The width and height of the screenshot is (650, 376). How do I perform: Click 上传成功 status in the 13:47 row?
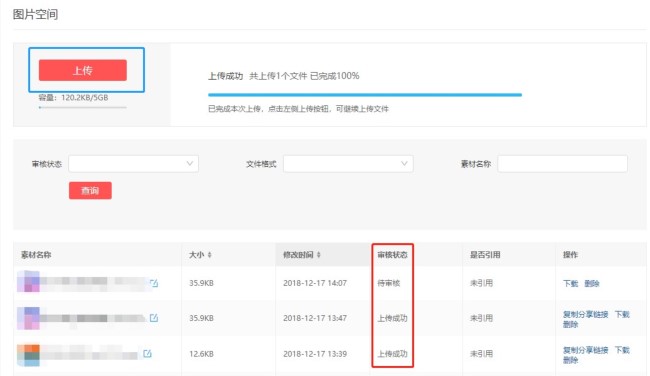coord(392,318)
